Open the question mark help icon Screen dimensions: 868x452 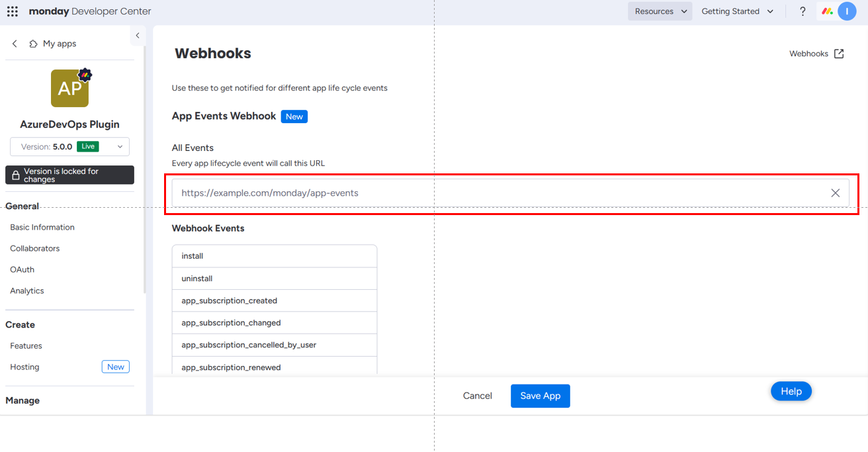point(803,11)
